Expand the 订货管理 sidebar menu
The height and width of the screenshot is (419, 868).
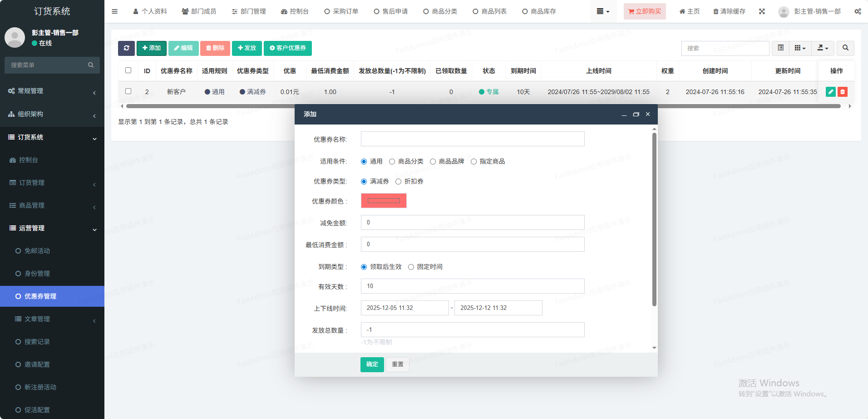point(52,183)
